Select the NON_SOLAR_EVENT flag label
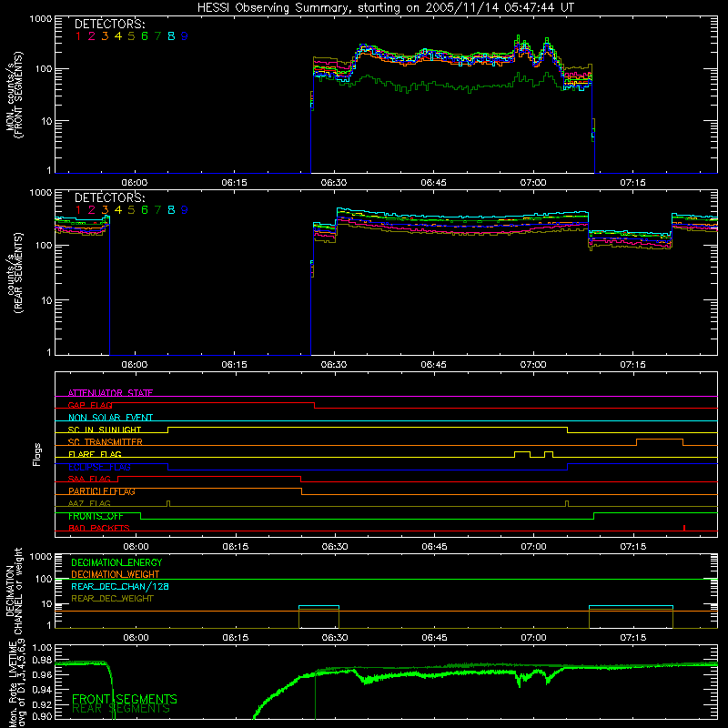728x728 pixels. [110, 418]
